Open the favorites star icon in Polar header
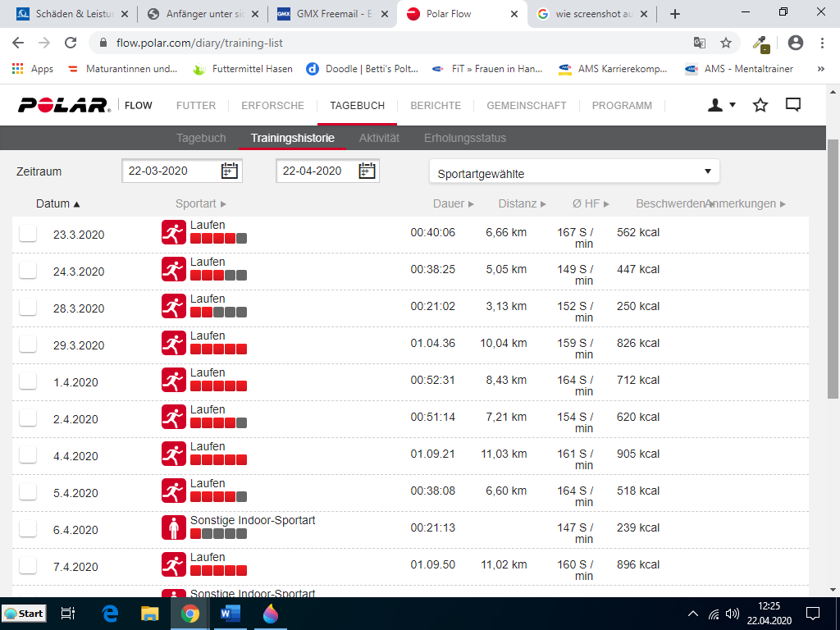The height and width of the screenshot is (630, 840). [x=760, y=105]
